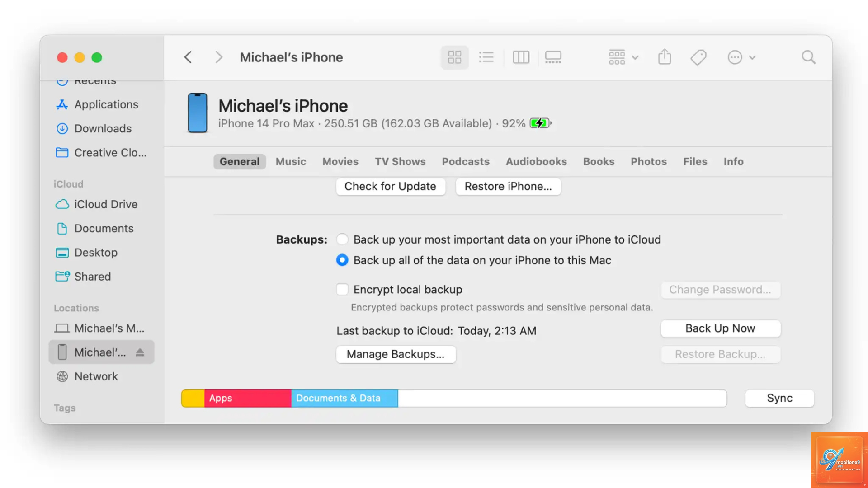Click the empty white portion of the storage bar

click(562, 398)
